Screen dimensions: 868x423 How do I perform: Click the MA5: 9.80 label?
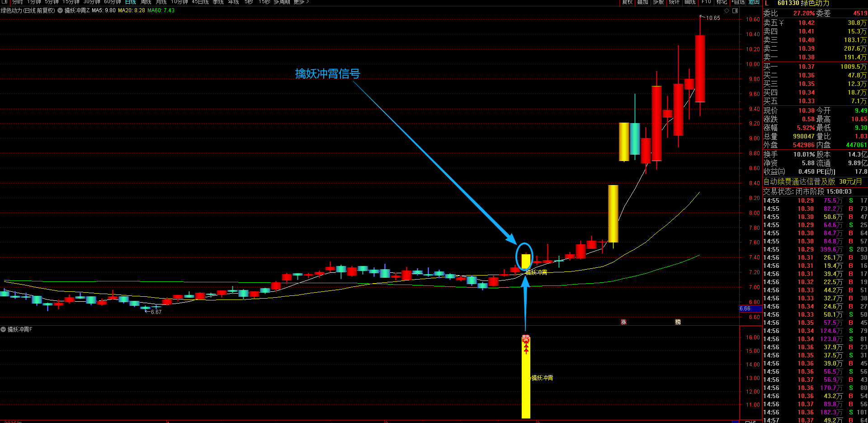pos(104,10)
